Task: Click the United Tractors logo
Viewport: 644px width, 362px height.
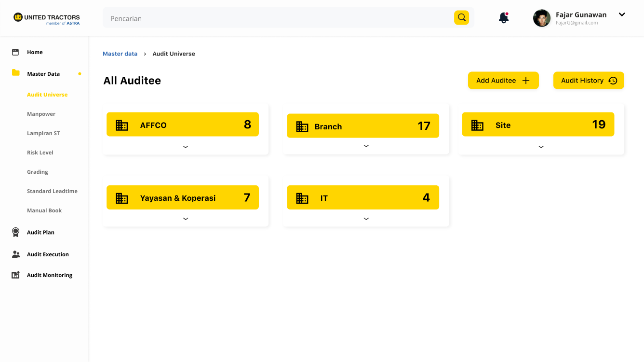Action: [47, 18]
